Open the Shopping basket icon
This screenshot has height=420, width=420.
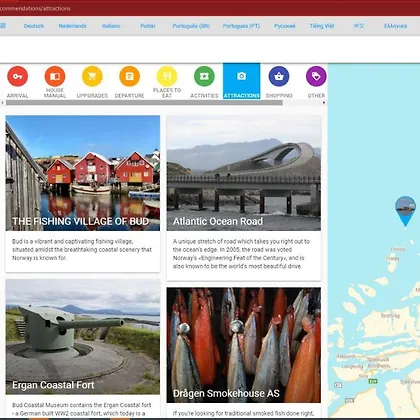click(x=279, y=76)
